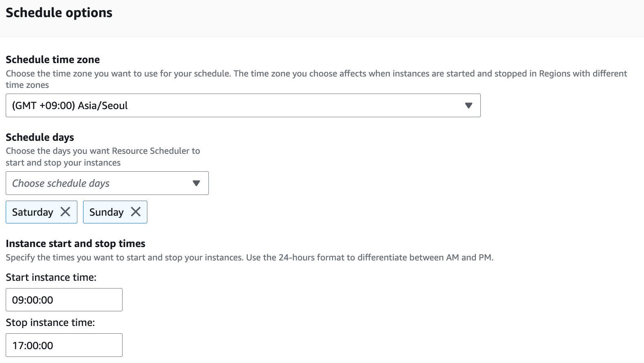Click the Stop instance time field

tap(64, 345)
